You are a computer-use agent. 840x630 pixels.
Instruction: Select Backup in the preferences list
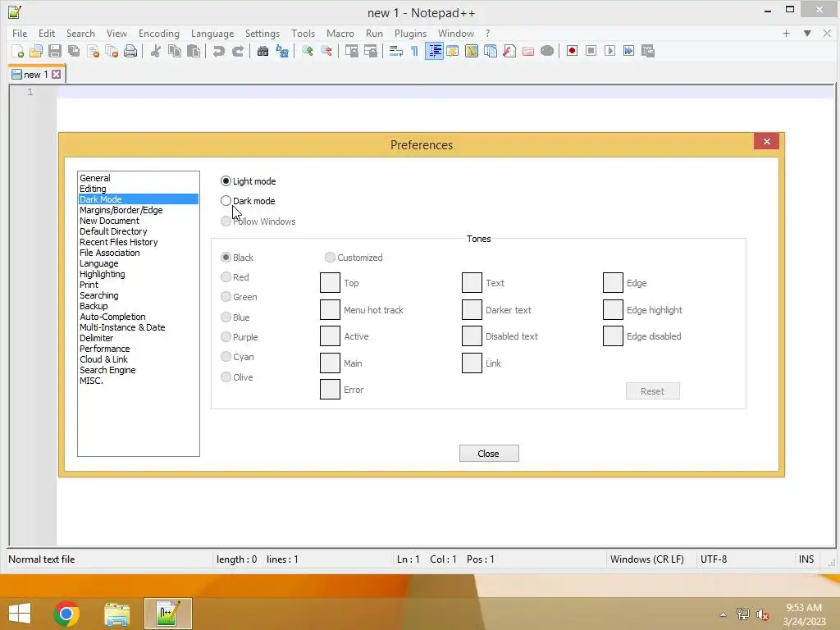pyautogui.click(x=138, y=306)
